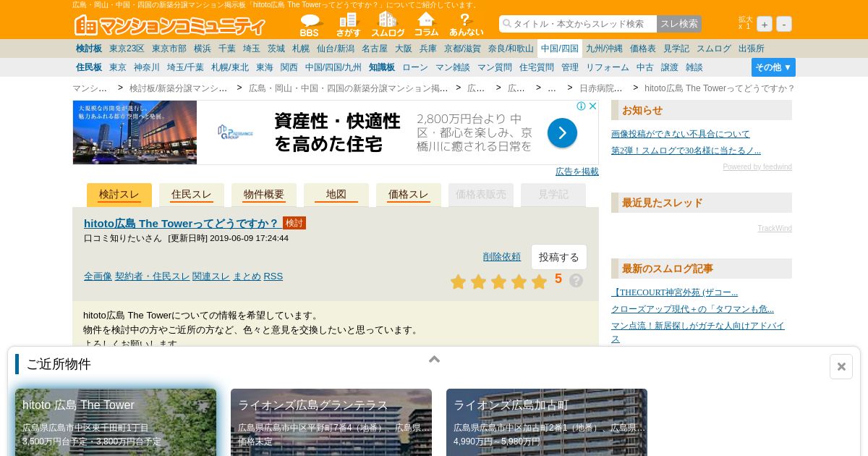Switch to the 見学記 tab
This screenshot has height=456, width=868.
553,195
